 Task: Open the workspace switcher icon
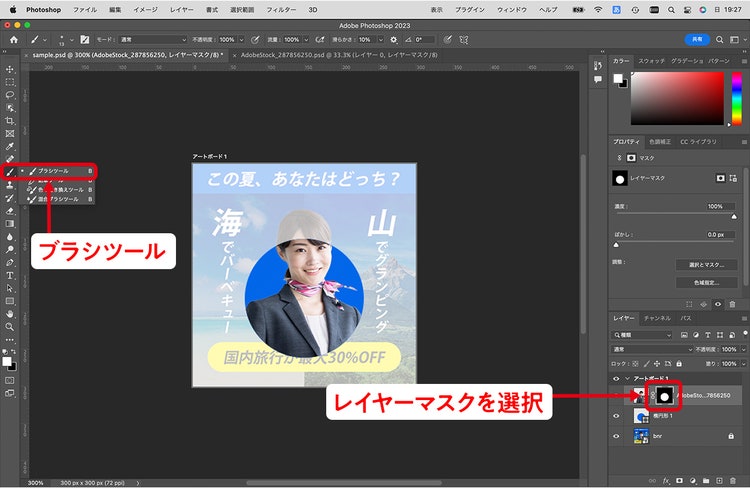(734, 40)
